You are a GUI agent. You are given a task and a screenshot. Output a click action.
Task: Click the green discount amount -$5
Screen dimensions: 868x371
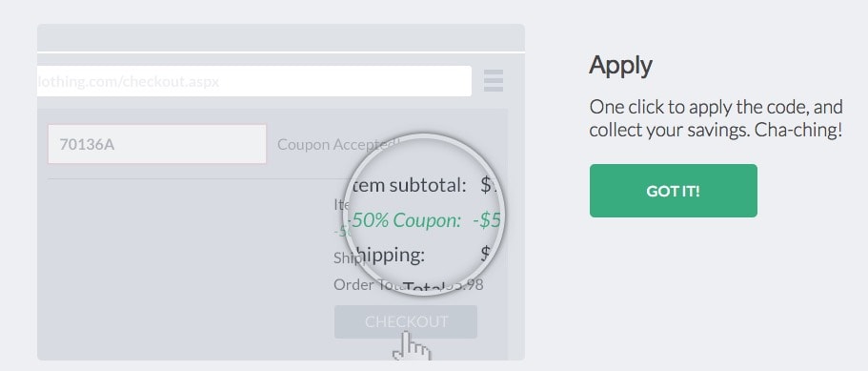point(487,220)
